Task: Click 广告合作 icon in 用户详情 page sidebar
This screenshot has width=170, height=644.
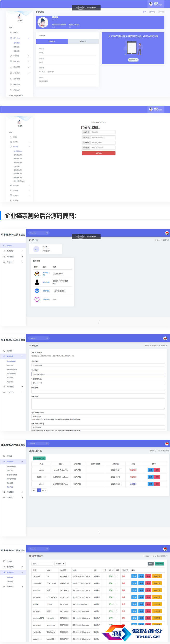Action: pos(11,73)
